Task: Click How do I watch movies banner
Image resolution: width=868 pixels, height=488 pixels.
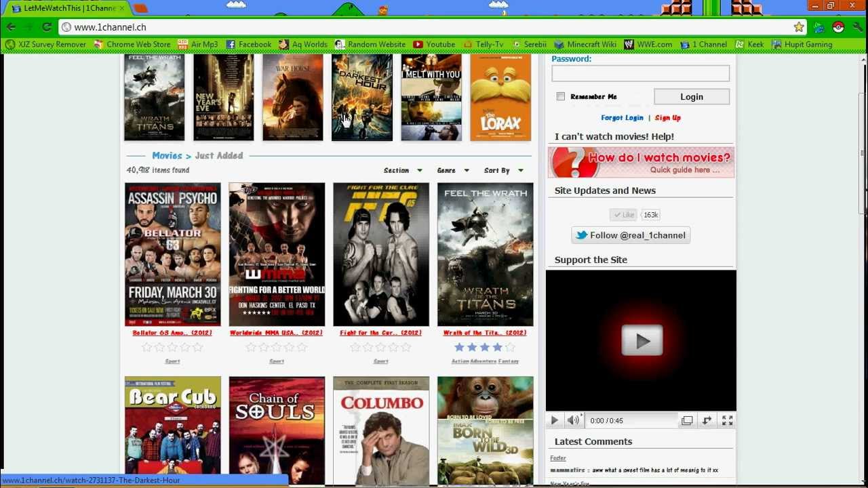Action: (641, 163)
